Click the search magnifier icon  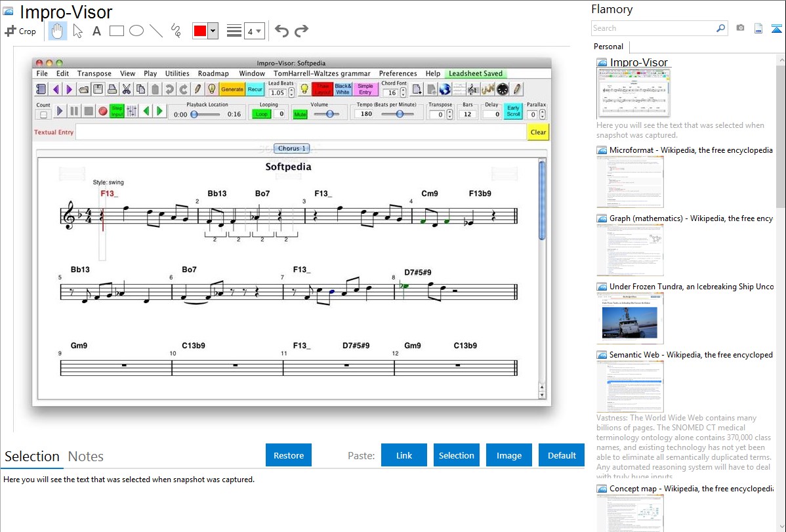pos(721,28)
